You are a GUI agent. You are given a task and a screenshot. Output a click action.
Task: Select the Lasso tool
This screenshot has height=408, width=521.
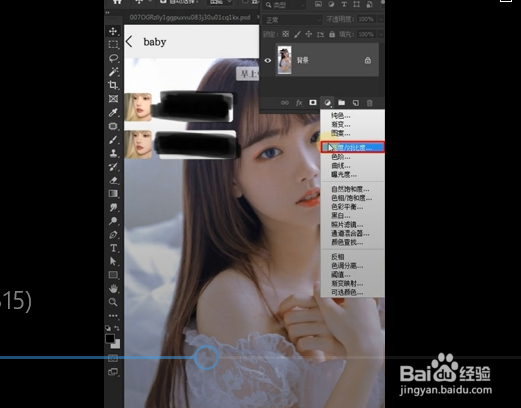point(113,58)
